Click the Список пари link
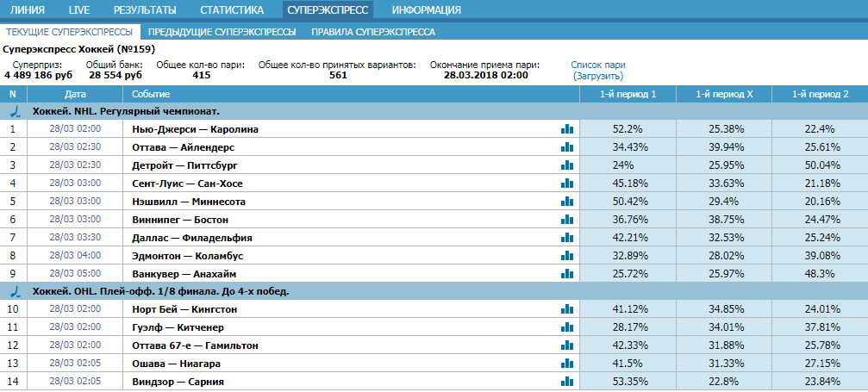 pos(598,65)
